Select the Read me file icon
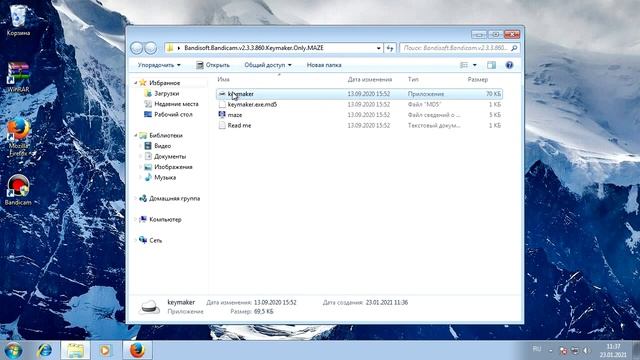The image size is (640, 360). point(222,125)
